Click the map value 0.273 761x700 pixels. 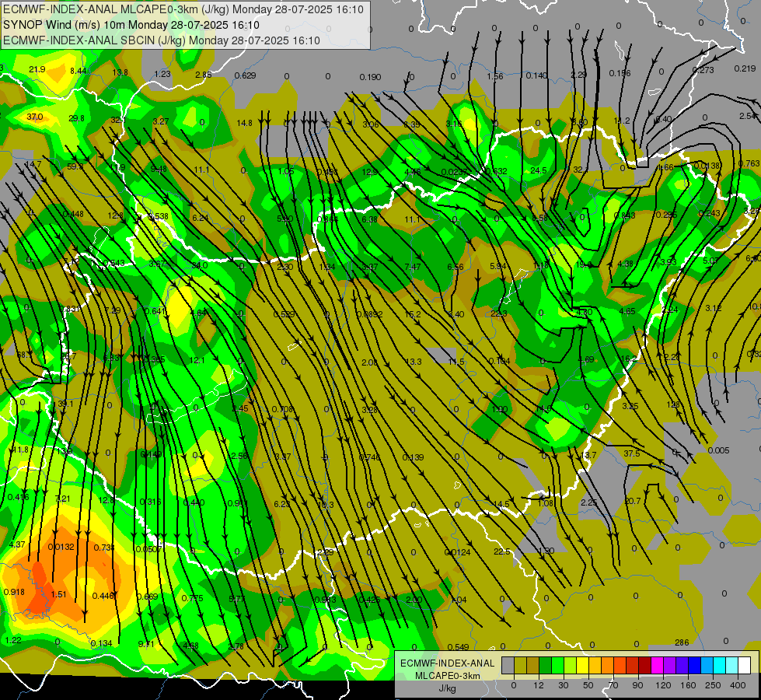[x=703, y=70]
